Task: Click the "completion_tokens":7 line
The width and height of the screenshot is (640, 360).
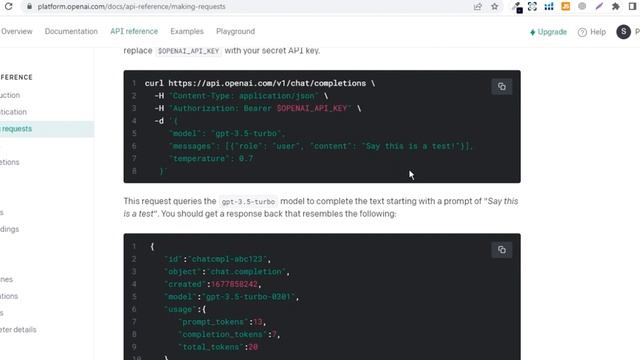Action: (x=229, y=334)
